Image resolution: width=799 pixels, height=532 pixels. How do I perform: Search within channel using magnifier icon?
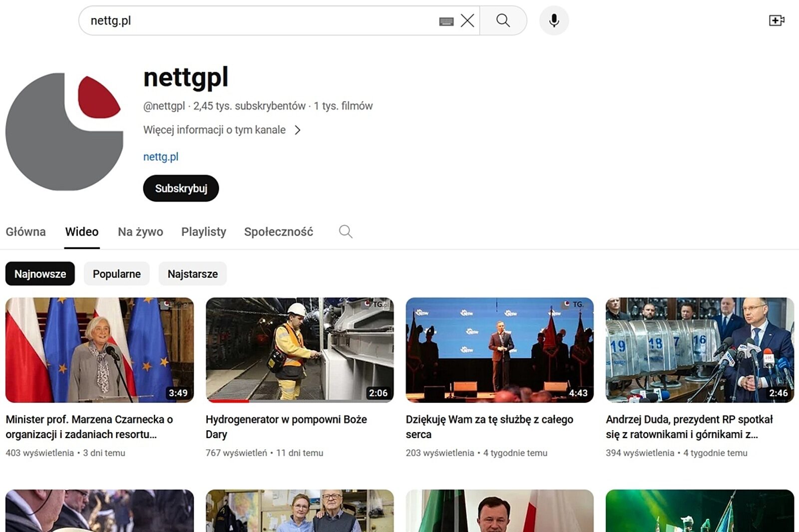point(346,232)
